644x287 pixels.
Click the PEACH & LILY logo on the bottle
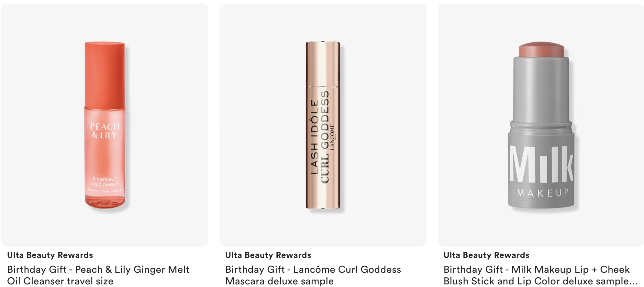(x=105, y=131)
